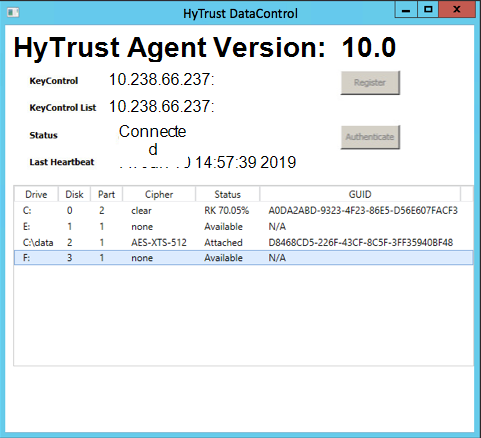The image size is (481, 438).
Task: Click the RK 70.05% status cell
Action: point(227,211)
